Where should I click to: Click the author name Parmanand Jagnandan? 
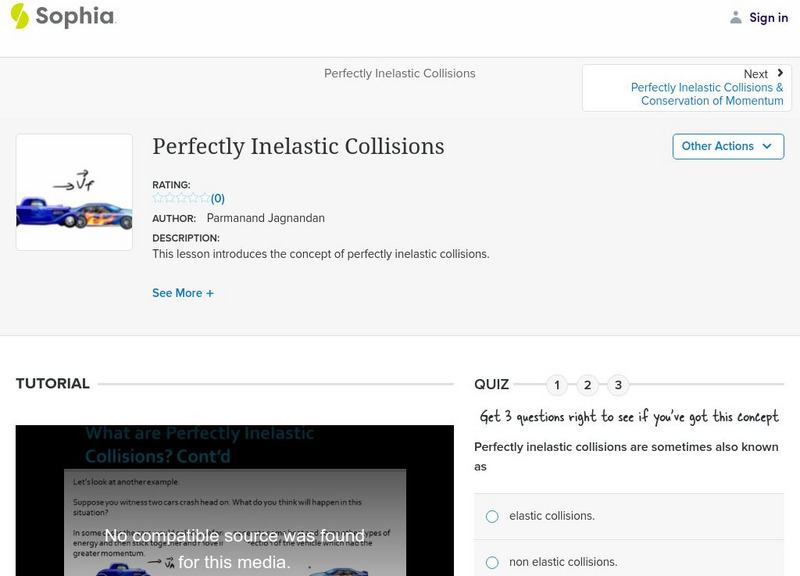tap(266, 216)
